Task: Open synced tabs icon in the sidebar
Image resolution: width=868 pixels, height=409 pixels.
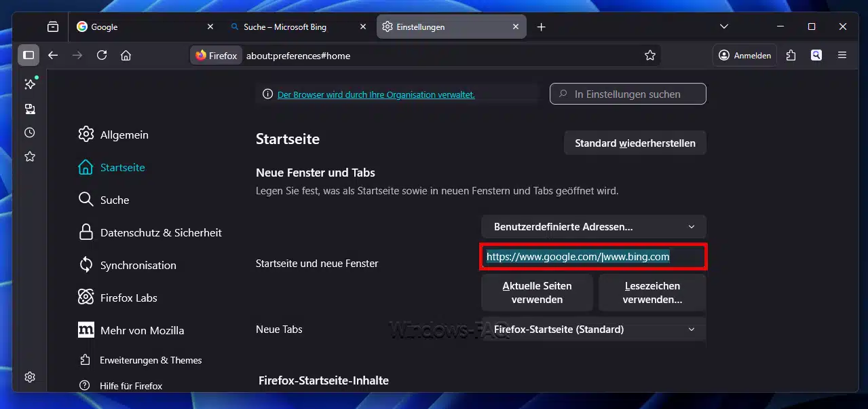Action: coord(30,109)
